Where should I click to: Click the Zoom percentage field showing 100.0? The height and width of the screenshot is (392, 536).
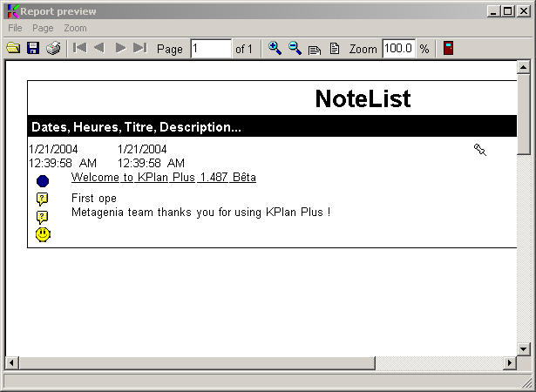398,49
